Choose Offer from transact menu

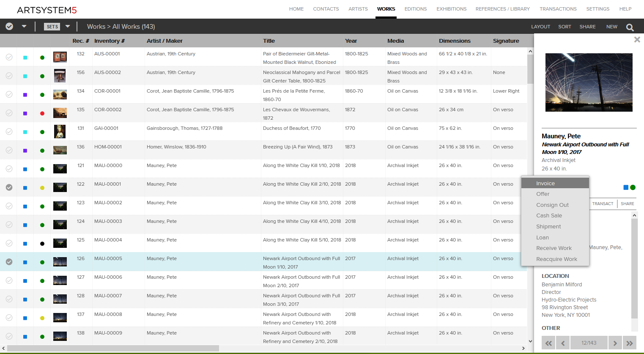(x=555, y=194)
